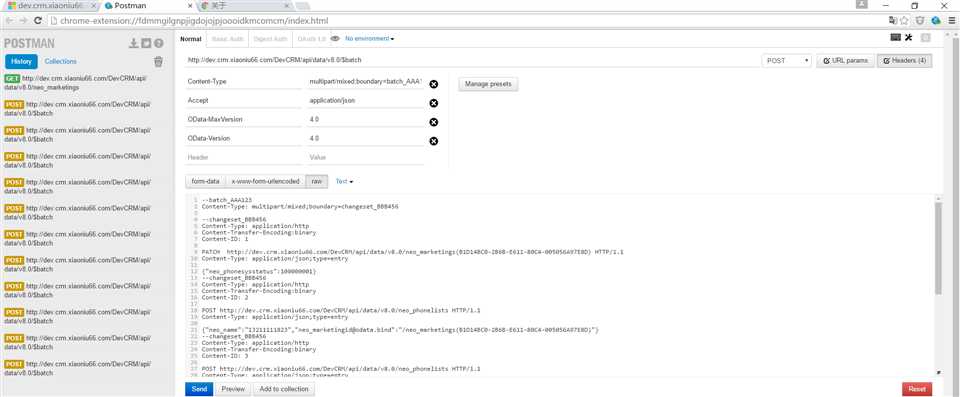Reload the page with the refresh icon

[38, 20]
